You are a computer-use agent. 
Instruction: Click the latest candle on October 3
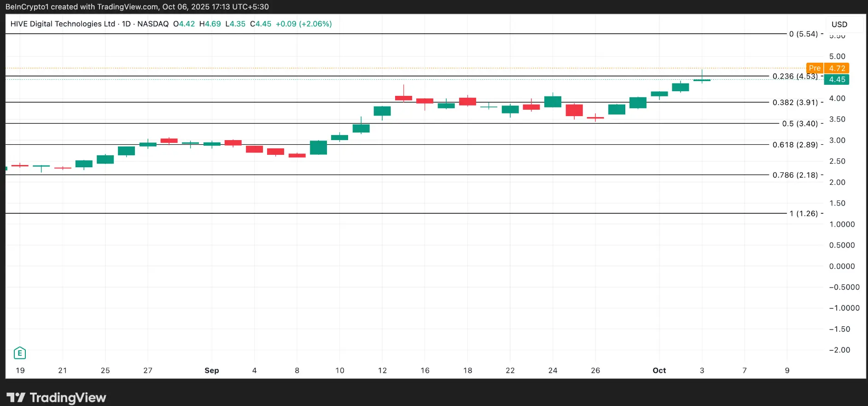702,79
